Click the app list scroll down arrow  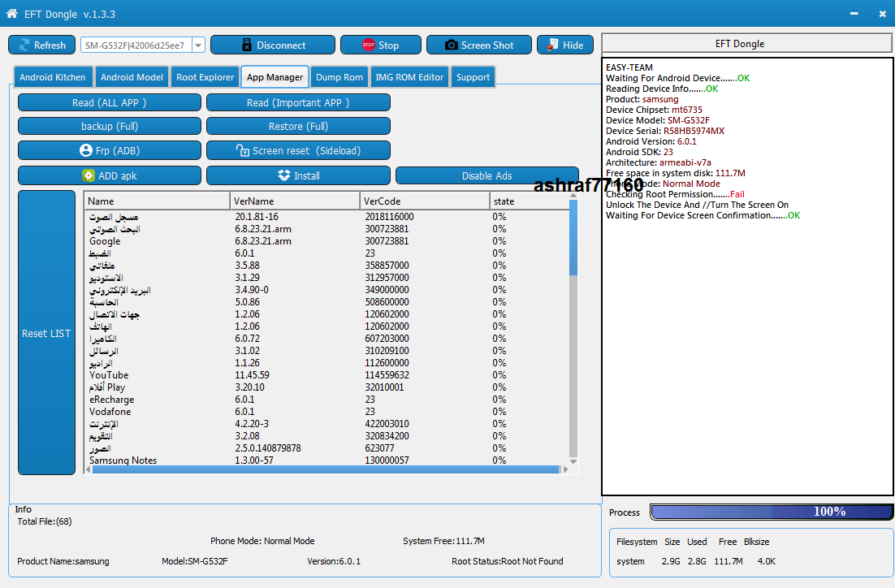(x=573, y=461)
